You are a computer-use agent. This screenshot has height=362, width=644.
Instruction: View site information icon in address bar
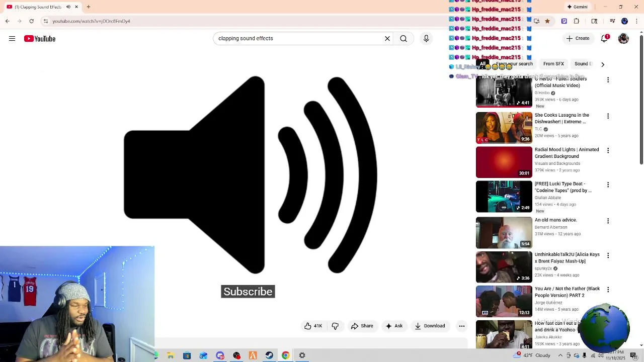46,21
